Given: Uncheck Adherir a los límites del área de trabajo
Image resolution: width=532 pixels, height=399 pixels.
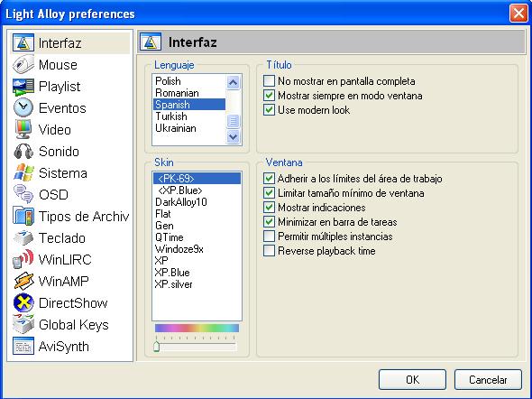Looking at the screenshot, I should click(269, 179).
